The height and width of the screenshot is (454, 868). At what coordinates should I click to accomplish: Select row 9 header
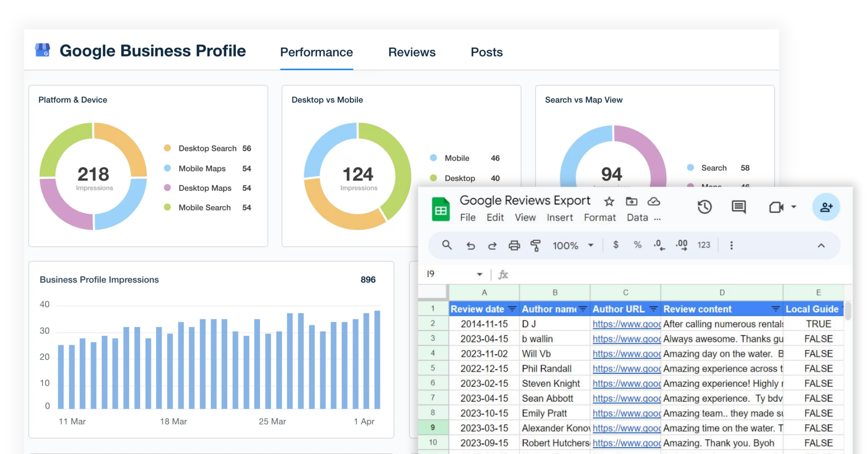click(x=433, y=428)
